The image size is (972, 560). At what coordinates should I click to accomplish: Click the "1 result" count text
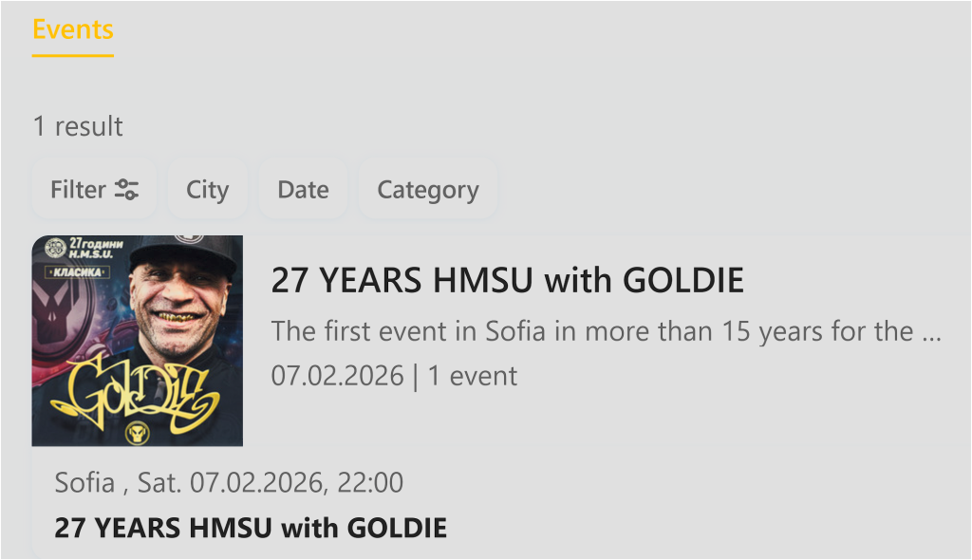pos(78,126)
